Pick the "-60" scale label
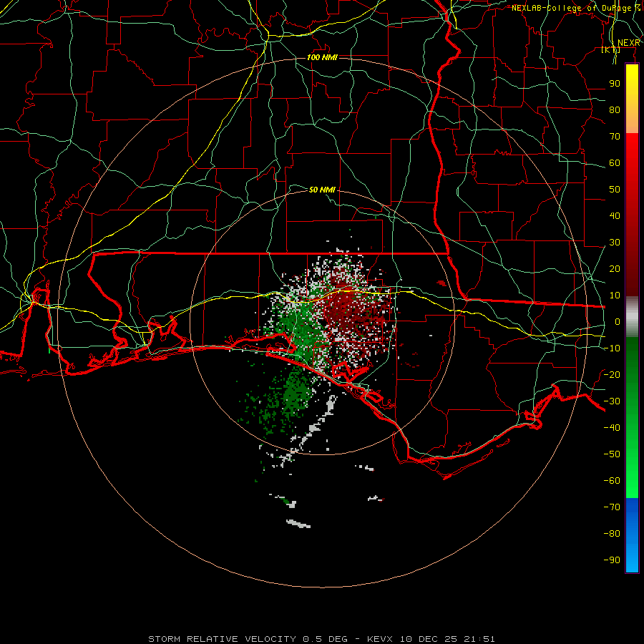The image size is (644, 644). (612, 481)
